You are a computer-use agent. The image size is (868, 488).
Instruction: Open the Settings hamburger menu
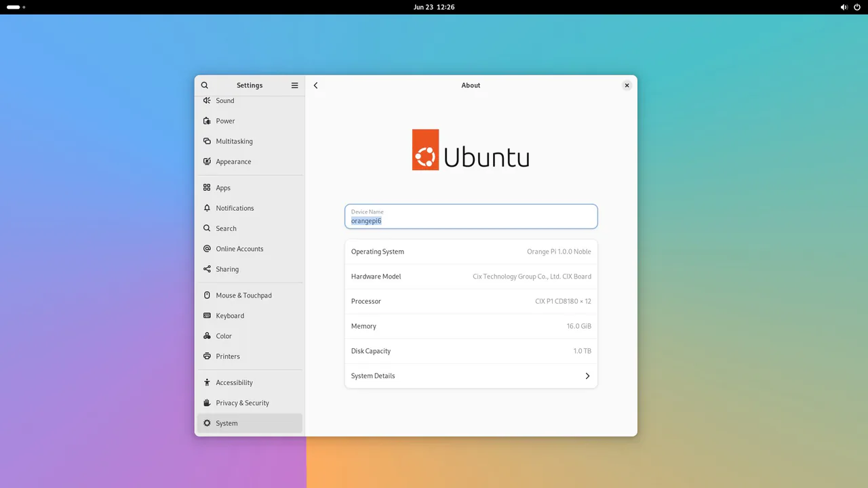(295, 85)
